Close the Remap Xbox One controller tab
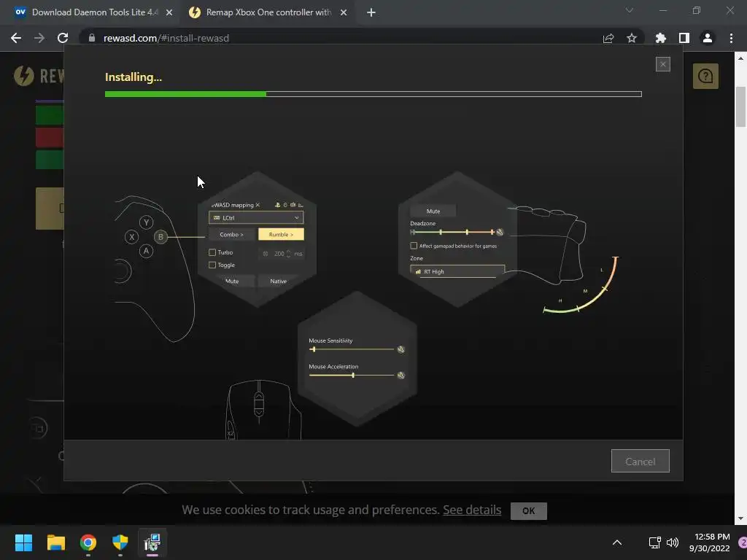Image resolution: width=747 pixels, height=560 pixels. pyautogui.click(x=344, y=12)
